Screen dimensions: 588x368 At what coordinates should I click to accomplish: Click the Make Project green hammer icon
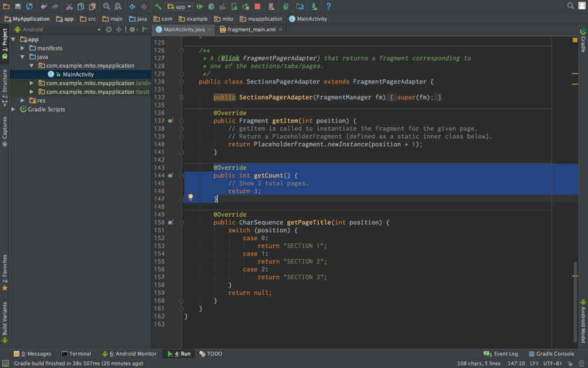(x=158, y=6)
